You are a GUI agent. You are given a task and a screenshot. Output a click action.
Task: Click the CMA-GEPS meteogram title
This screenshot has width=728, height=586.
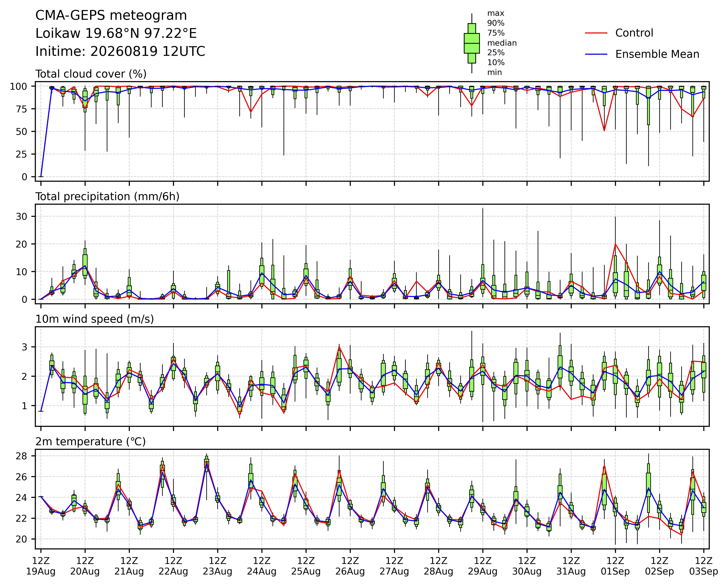point(111,15)
